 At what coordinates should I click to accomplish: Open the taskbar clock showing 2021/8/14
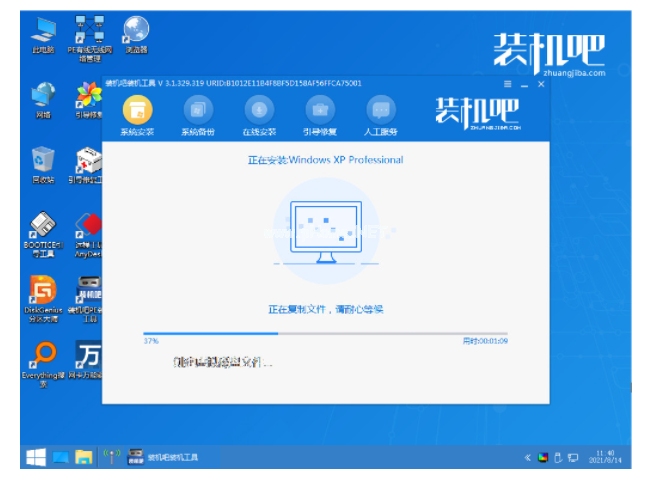(605, 457)
